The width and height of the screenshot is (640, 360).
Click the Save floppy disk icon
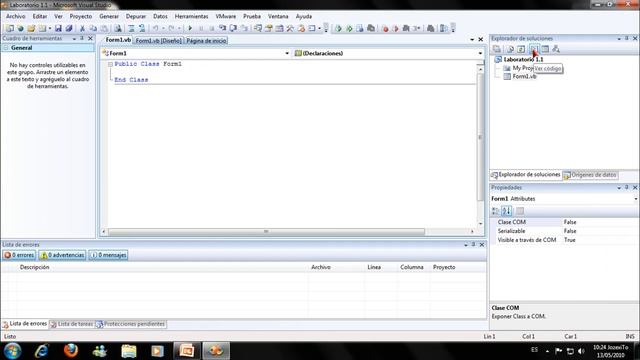(x=58, y=28)
